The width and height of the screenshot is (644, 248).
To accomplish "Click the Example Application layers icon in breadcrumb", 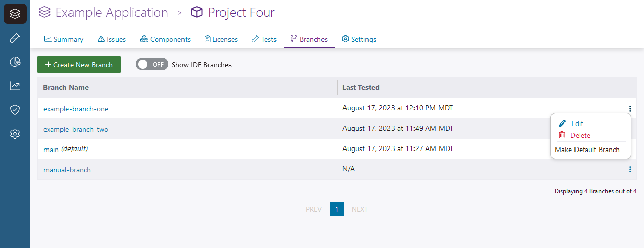I will (x=45, y=12).
